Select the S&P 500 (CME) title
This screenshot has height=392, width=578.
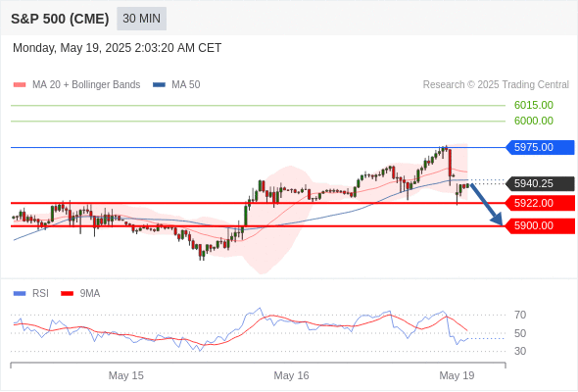point(60,19)
